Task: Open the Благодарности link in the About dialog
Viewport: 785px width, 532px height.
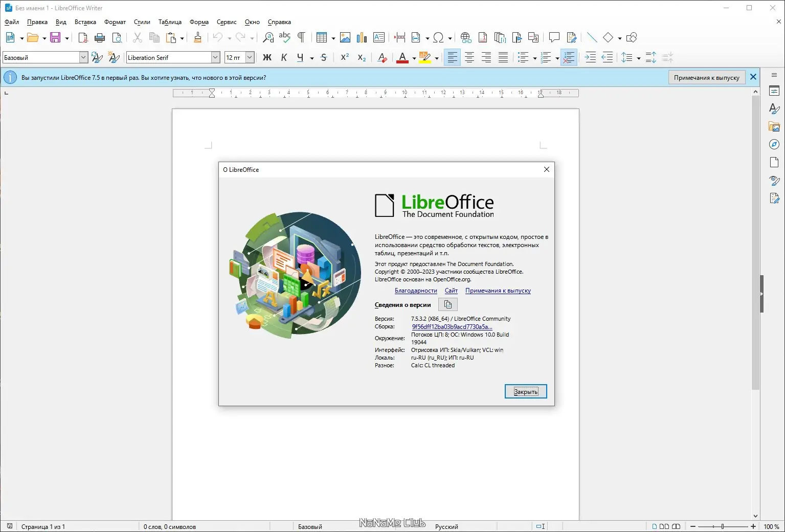Action: point(416,291)
